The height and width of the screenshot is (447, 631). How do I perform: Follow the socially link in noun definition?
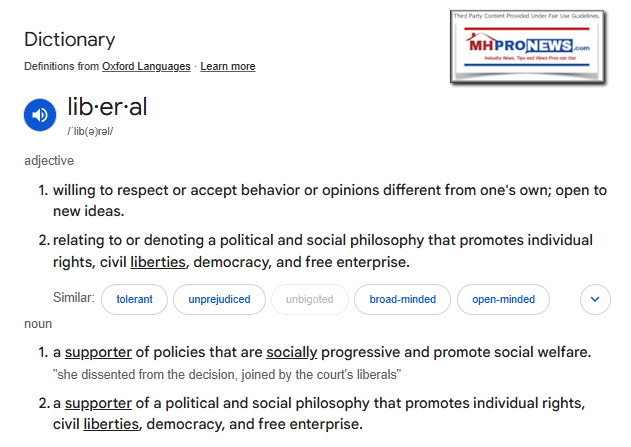(x=292, y=352)
